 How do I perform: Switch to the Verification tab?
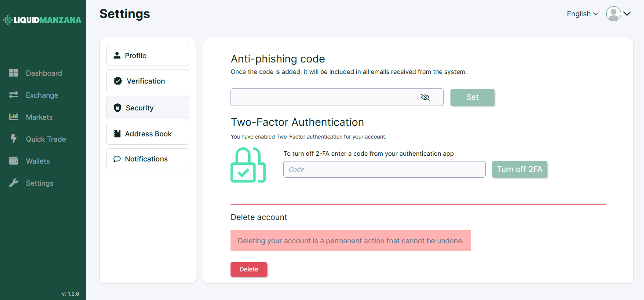click(148, 81)
